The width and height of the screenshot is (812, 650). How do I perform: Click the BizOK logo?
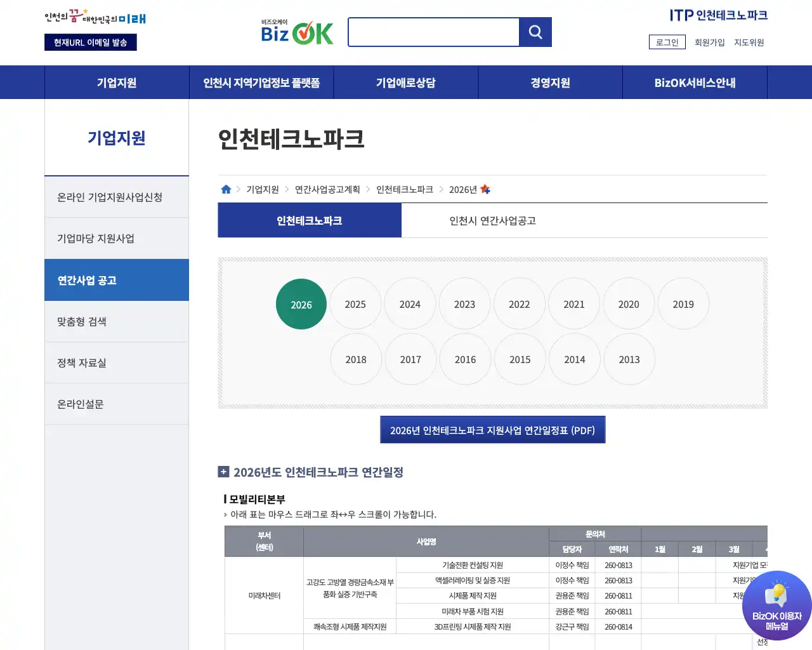tap(296, 32)
